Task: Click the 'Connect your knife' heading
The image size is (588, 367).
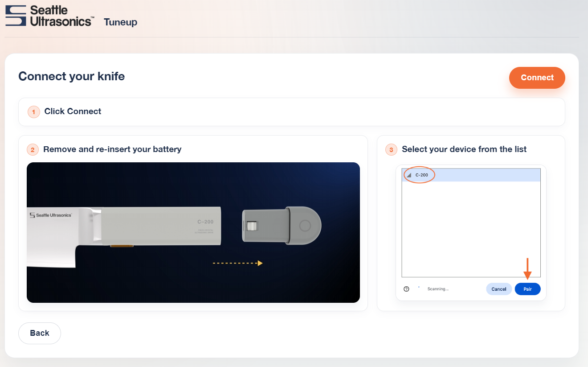Action: tap(71, 76)
